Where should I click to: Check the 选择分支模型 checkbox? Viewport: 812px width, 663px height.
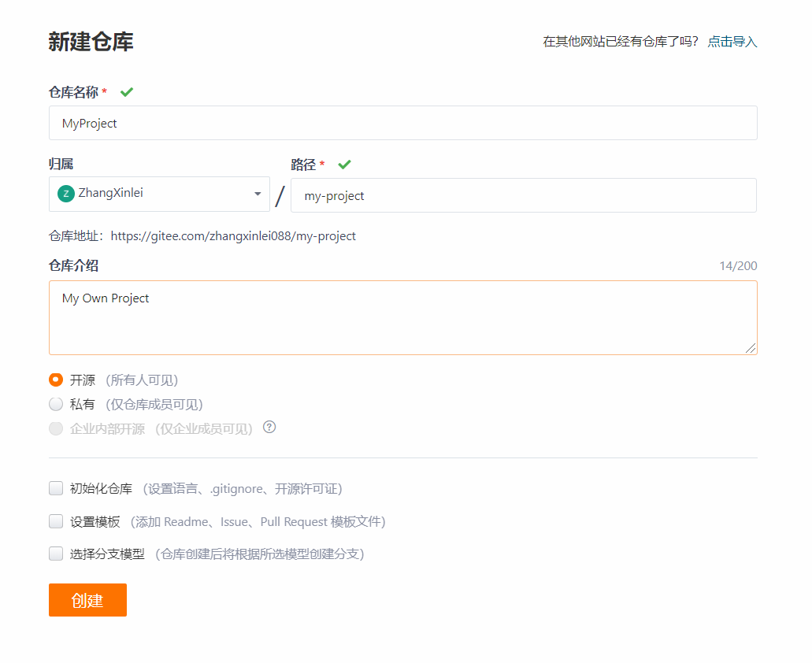point(56,554)
